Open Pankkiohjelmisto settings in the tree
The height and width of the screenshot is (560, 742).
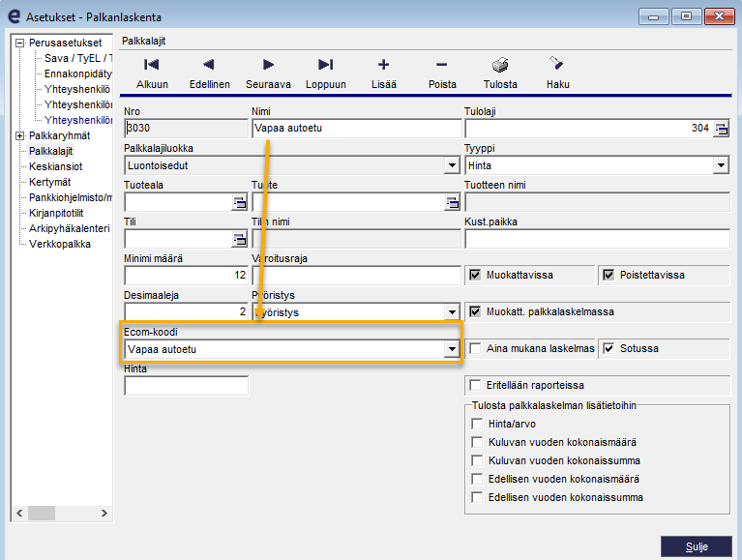click(70, 197)
